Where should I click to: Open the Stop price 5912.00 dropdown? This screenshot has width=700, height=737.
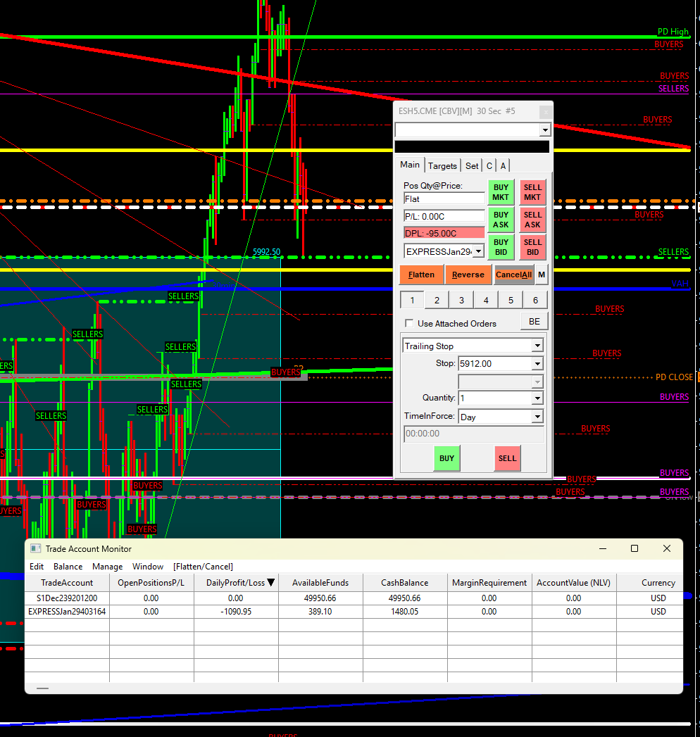pyautogui.click(x=537, y=364)
